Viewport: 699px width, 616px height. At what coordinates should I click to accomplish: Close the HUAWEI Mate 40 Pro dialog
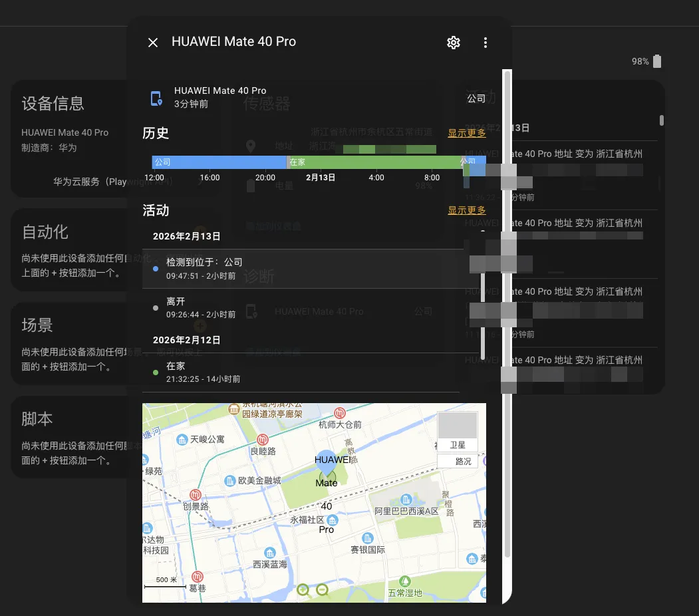click(x=153, y=43)
